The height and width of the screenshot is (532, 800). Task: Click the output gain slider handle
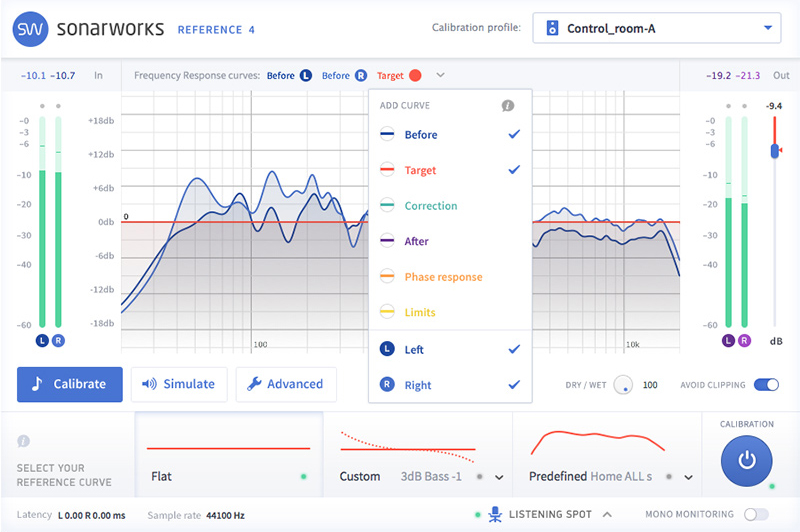(x=775, y=151)
